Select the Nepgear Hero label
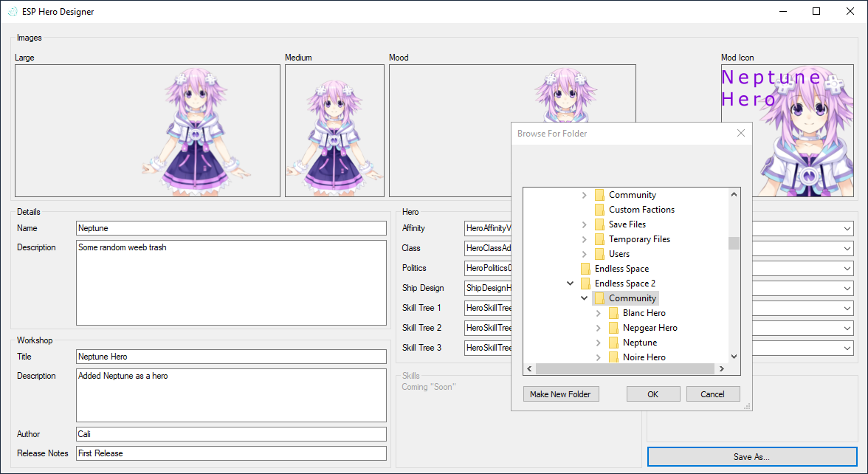The width and height of the screenshot is (868, 474). coord(650,328)
